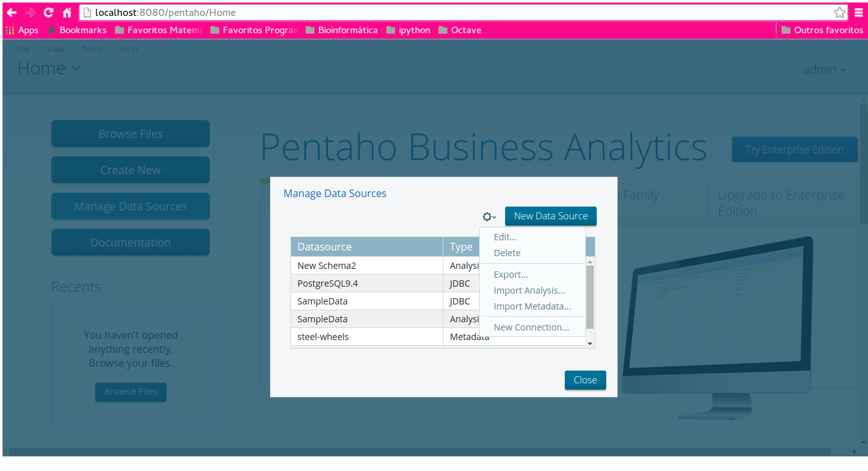The image size is (868, 471).
Task: Click table scrollbar up arrow
Action: 590,261
